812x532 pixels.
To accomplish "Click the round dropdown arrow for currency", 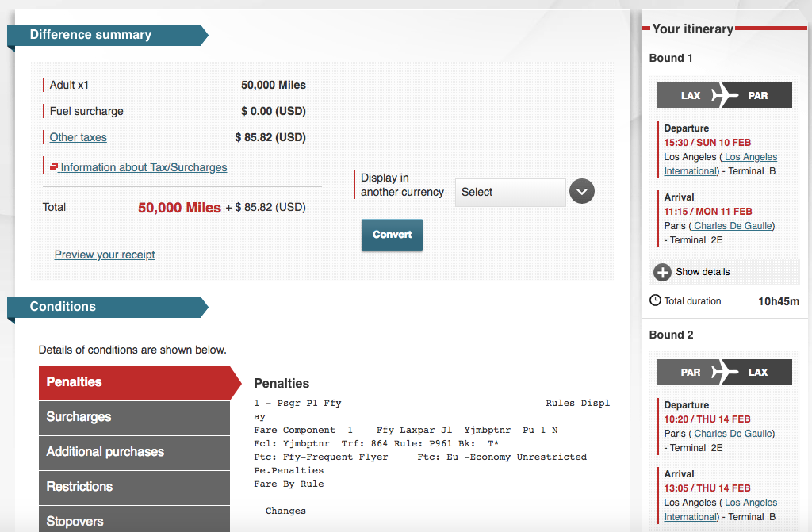I will [582, 192].
